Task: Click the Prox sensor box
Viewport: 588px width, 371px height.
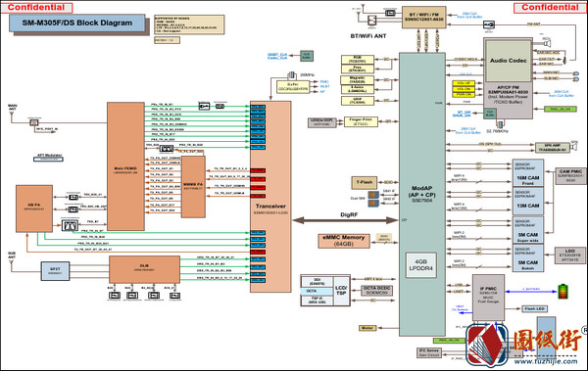Action: coord(358,69)
